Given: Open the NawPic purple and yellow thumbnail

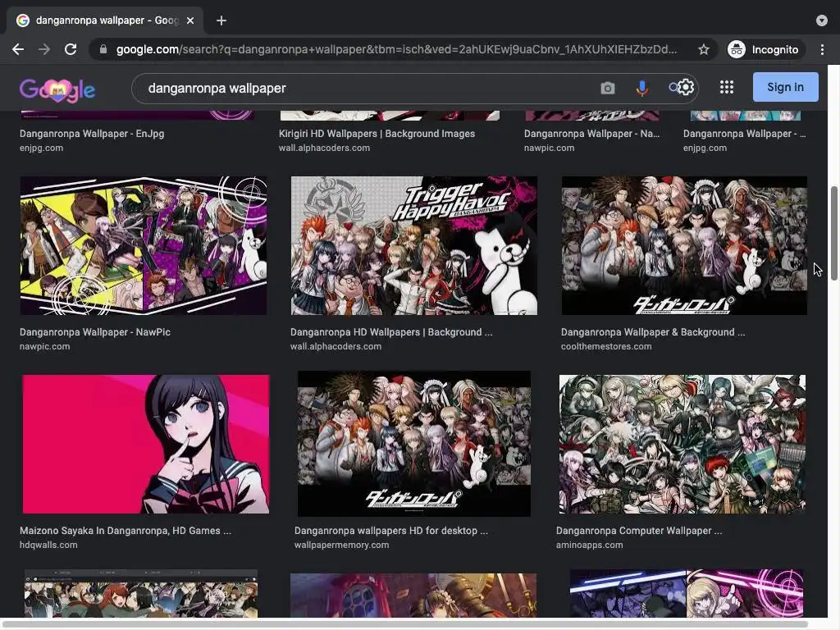Looking at the screenshot, I should click(x=143, y=245).
